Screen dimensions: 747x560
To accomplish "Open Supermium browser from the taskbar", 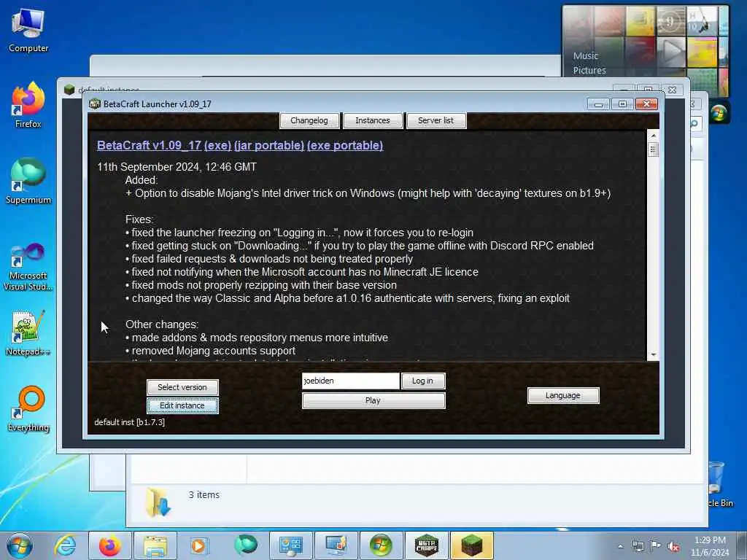I will [x=245, y=545].
